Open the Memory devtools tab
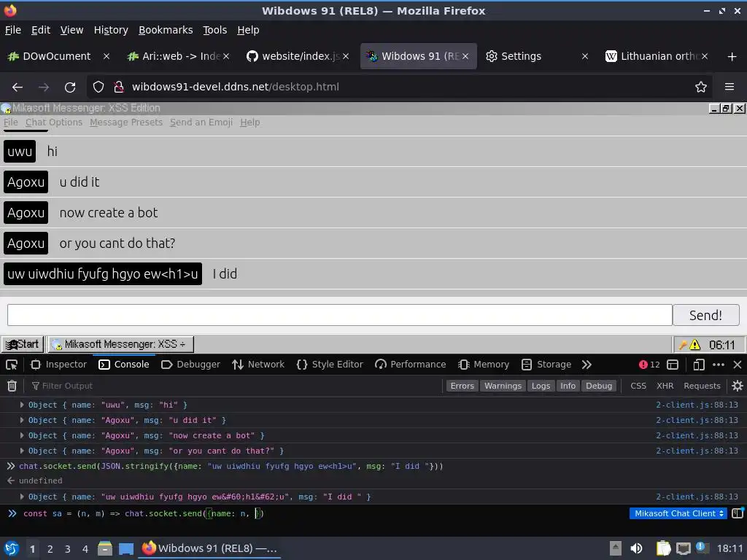This screenshot has height=560, width=747. [x=484, y=365]
